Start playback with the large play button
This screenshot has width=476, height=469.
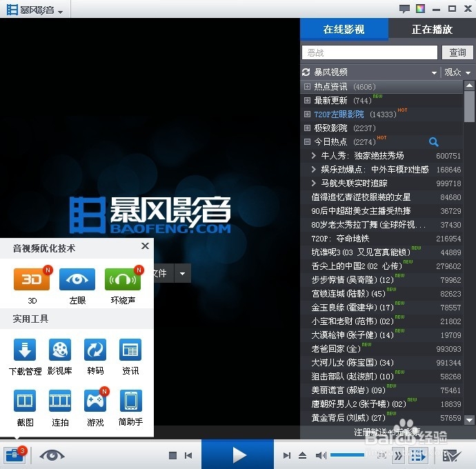238,455
